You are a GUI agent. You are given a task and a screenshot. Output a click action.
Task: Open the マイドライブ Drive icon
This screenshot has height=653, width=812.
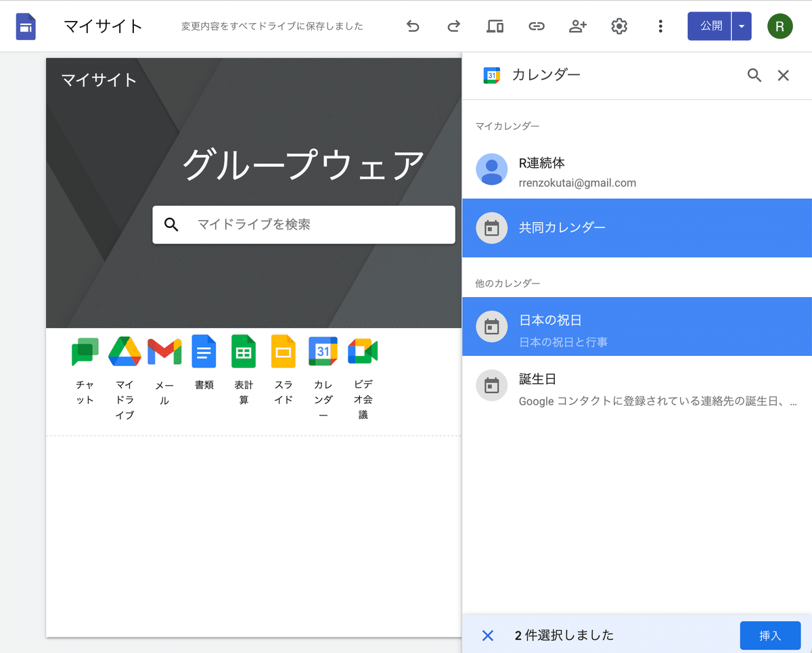[125, 351]
